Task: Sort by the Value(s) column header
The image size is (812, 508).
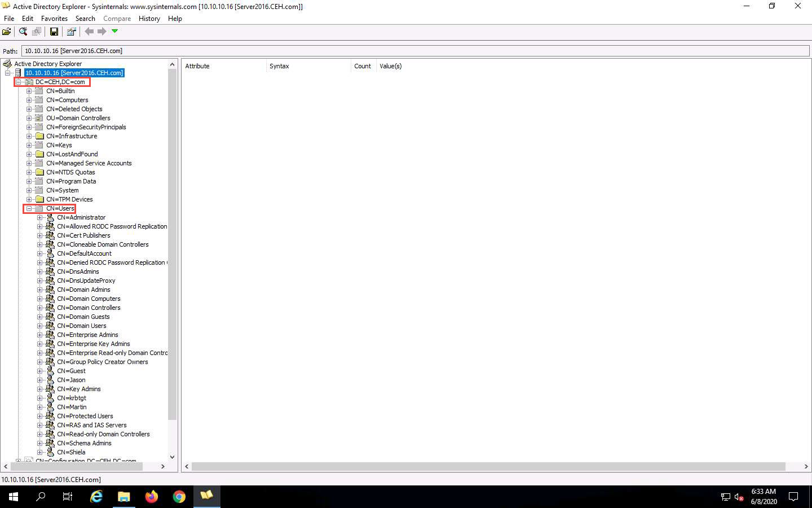Action: pos(390,66)
